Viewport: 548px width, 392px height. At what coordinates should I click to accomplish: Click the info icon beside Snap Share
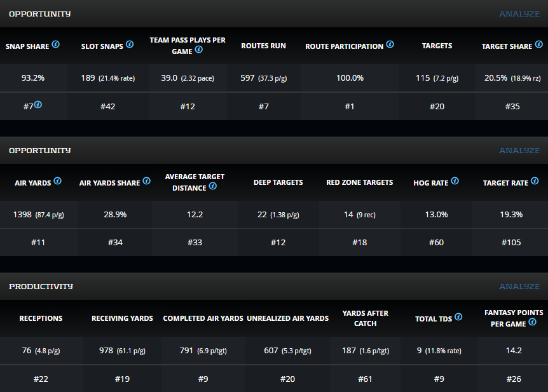coord(56,45)
